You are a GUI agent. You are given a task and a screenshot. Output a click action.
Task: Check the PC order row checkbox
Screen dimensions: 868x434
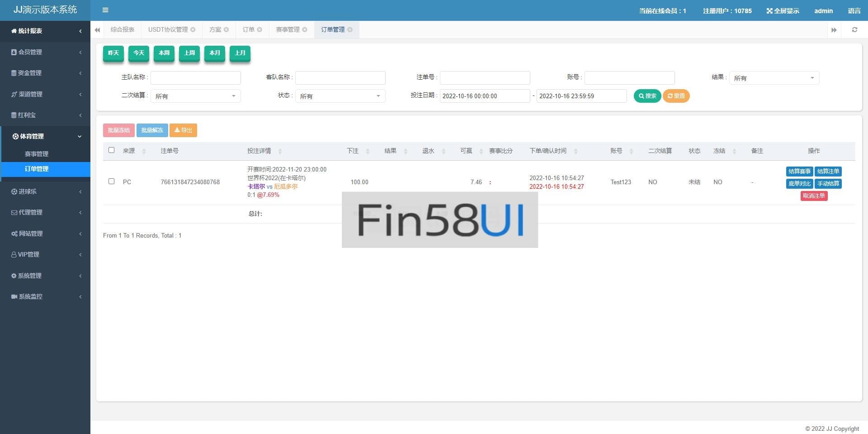(x=112, y=181)
